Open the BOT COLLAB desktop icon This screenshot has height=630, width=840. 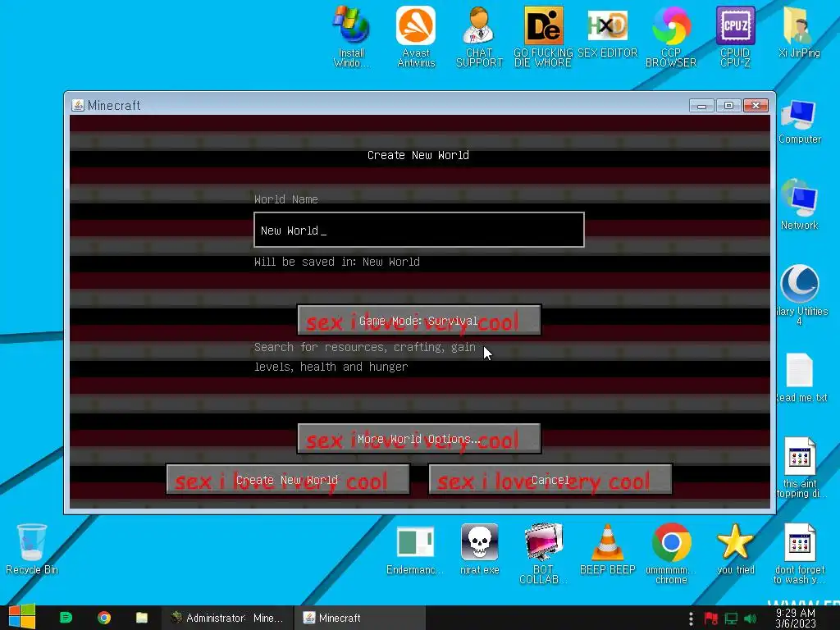(543, 554)
